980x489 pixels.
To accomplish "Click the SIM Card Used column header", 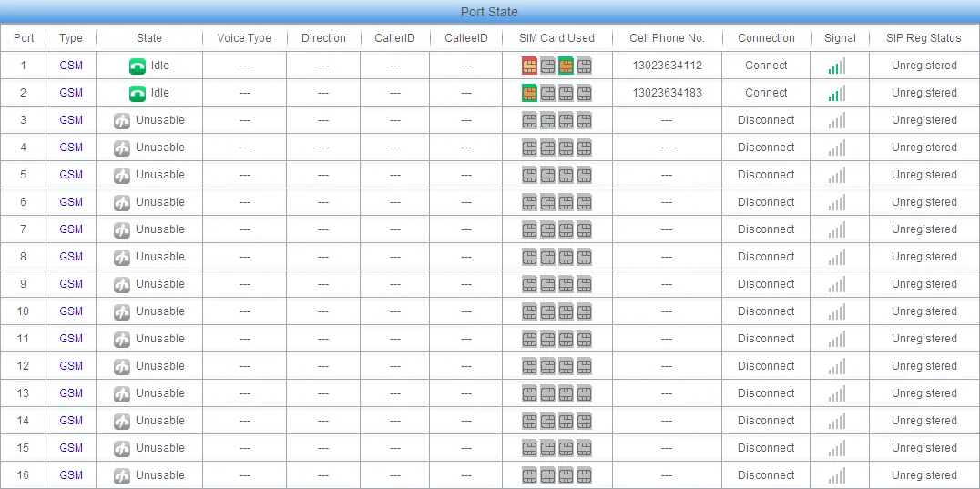I will (x=556, y=38).
